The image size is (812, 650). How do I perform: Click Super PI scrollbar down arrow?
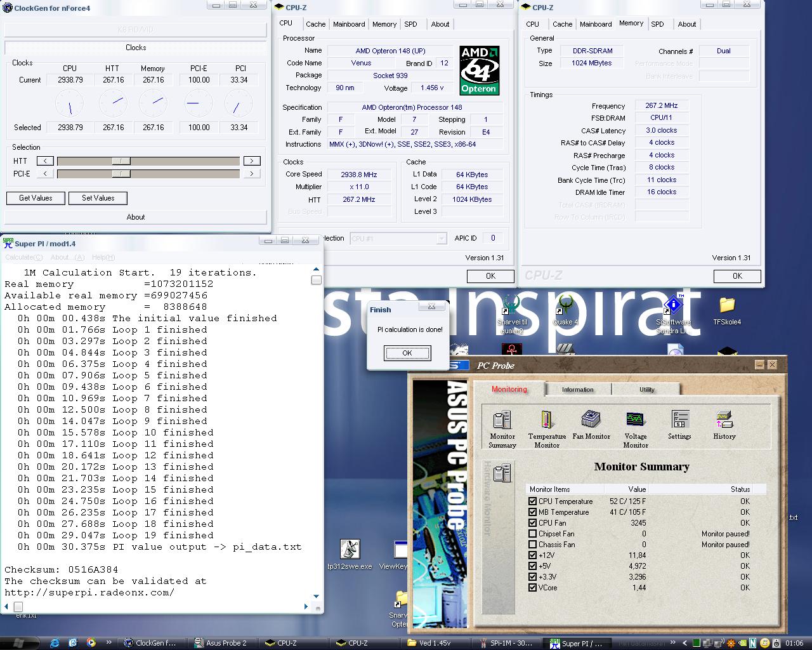click(317, 597)
